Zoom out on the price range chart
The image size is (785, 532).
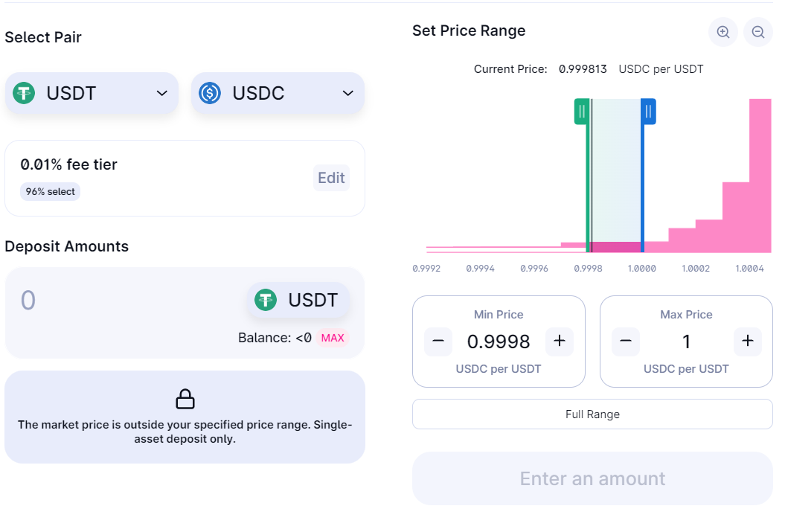click(758, 32)
